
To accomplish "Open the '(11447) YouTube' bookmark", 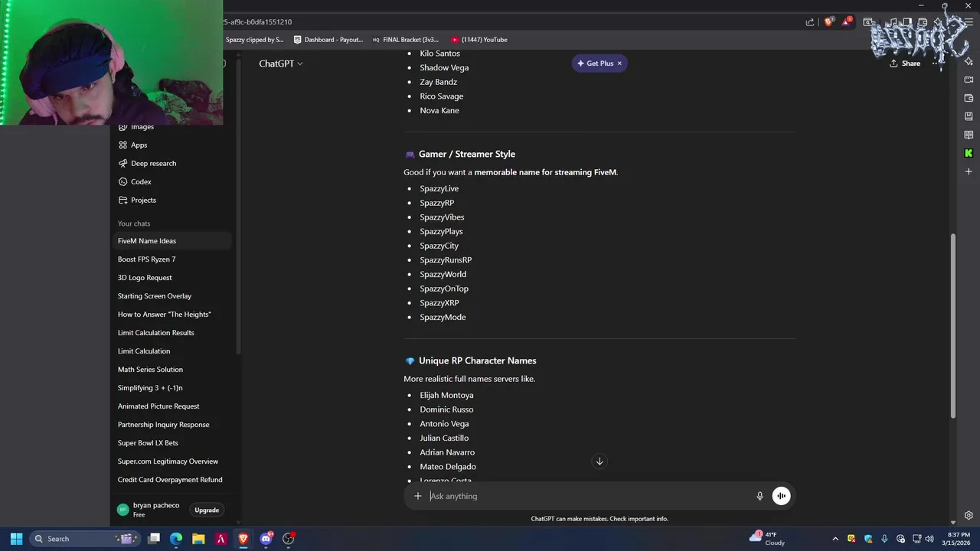I will tap(479, 40).
